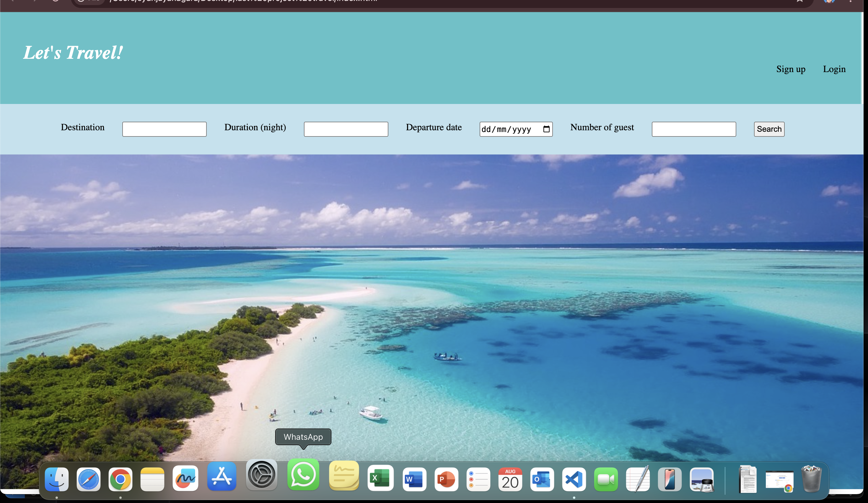
Task: Focus the Number of guest input
Action: point(694,129)
